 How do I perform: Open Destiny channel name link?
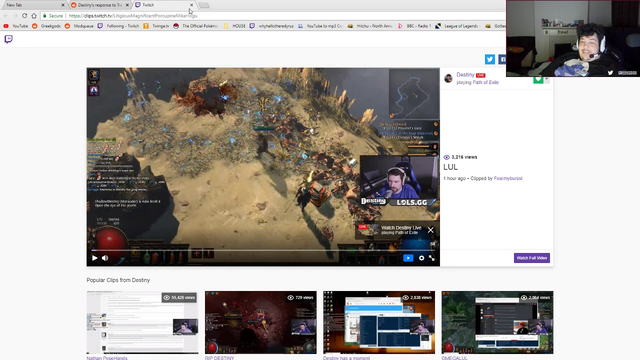point(465,75)
